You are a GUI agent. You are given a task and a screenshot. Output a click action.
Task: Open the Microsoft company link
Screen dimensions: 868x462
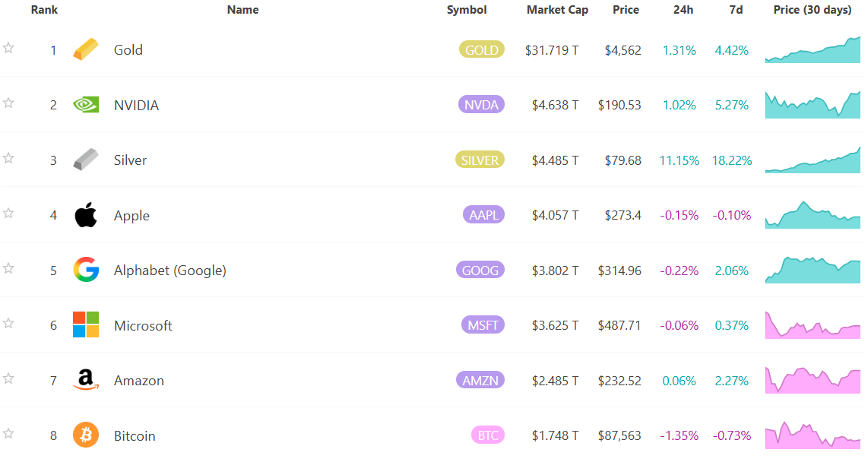click(143, 325)
